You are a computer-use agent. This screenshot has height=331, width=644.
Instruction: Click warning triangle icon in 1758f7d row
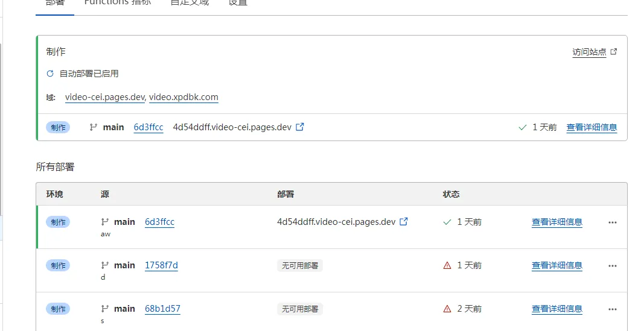pyautogui.click(x=447, y=265)
